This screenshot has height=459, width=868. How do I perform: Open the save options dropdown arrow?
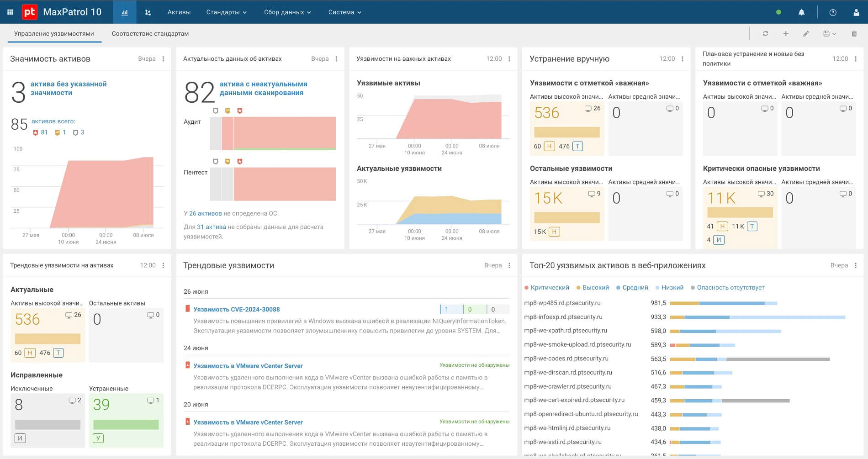click(835, 34)
